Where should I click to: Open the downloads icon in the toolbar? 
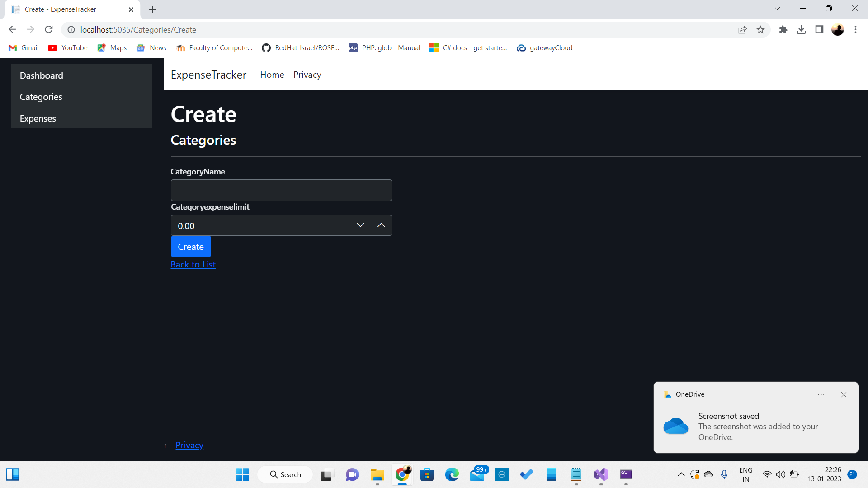[x=802, y=29]
